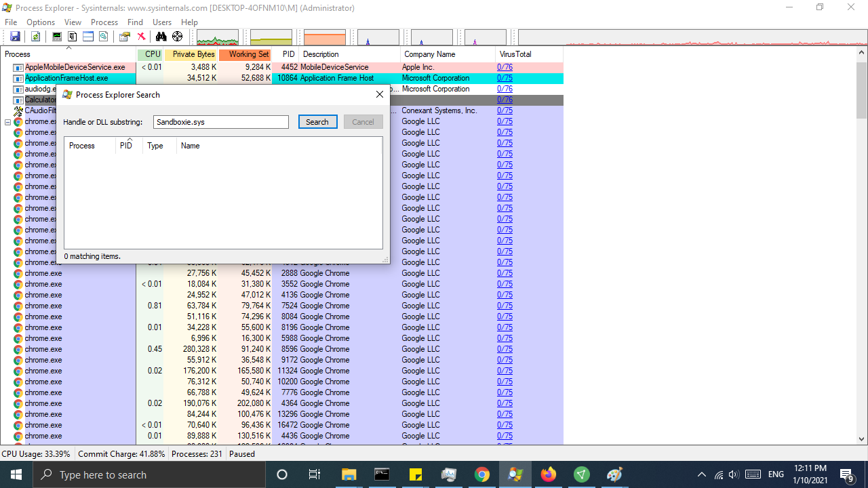This screenshot has height=488, width=868.
Task: Open the Find menu
Action: (136, 22)
